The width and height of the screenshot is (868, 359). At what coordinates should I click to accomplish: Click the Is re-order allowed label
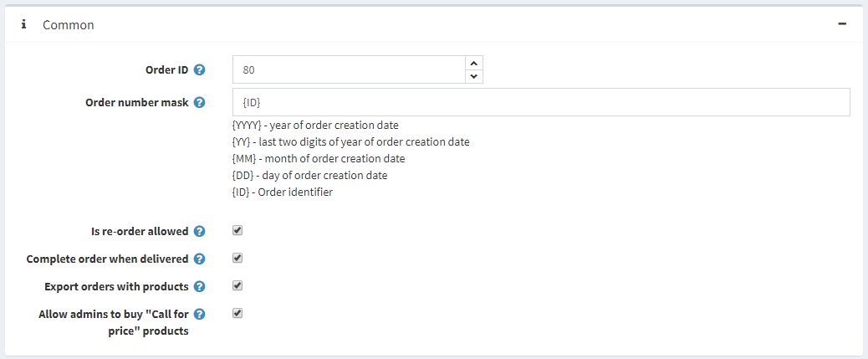[140, 232]
